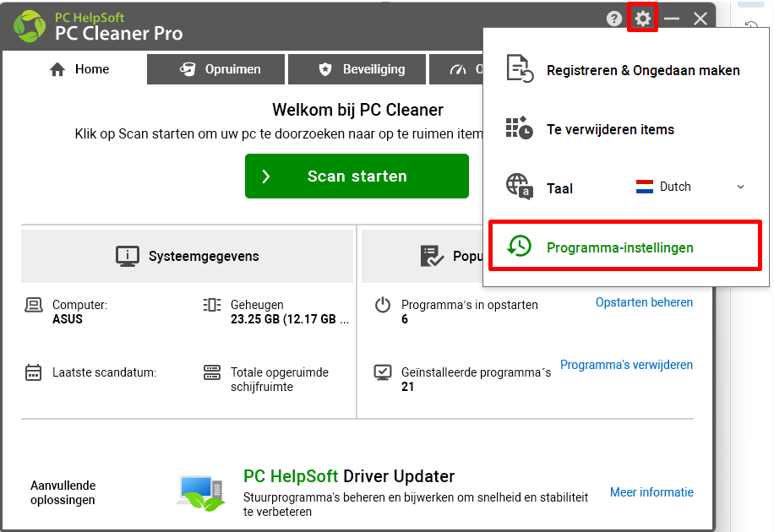Click the Registreren & Ongedaan maken document icon

[520, 68]
